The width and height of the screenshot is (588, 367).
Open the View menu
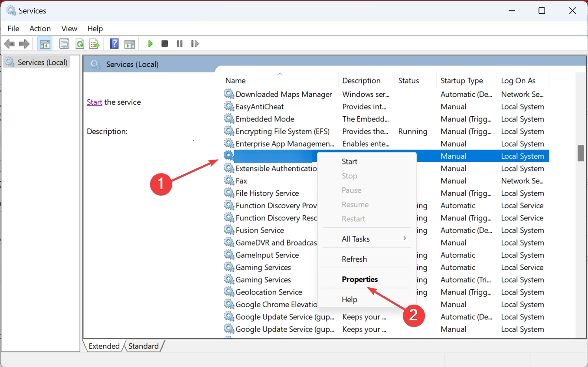coord(69,29)
